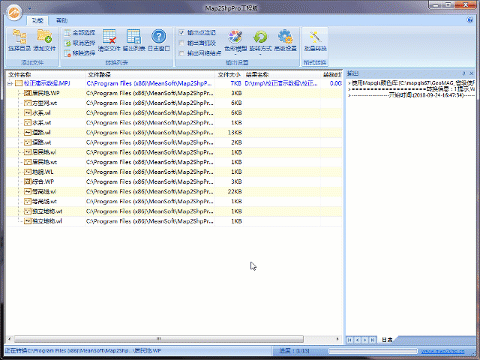Image resolution: width=480 pixels, height=360 pixels.
Task: Select the 水系.wt file row
Action: point(174,123)
